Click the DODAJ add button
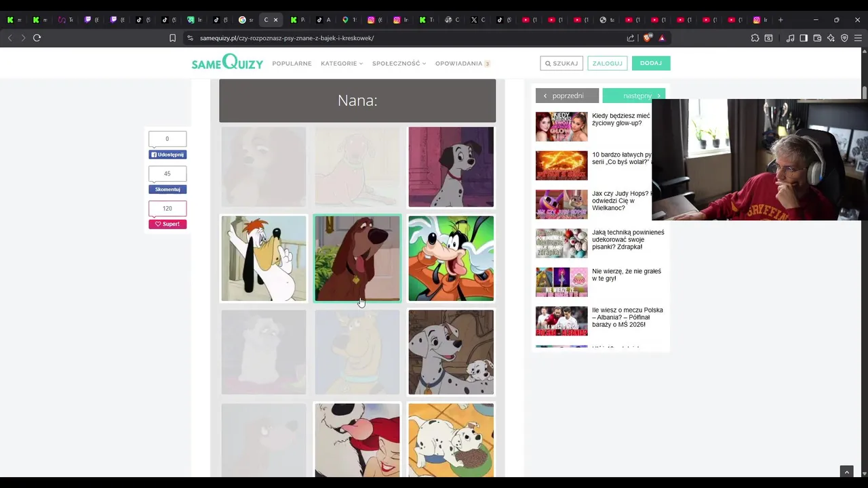The image size is (868, 488). click(x=651, y=64)
